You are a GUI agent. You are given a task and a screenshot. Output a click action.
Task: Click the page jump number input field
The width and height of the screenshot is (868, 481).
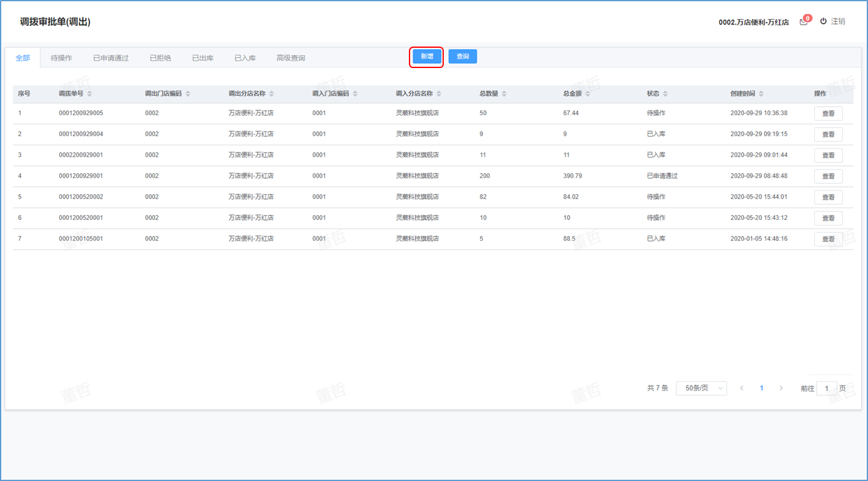[826, 388]
